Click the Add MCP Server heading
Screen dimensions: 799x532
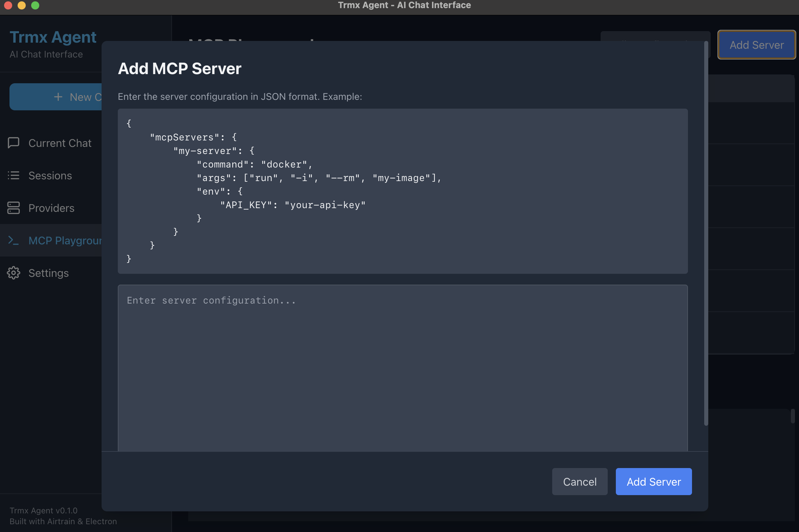[x=179, y=69]
